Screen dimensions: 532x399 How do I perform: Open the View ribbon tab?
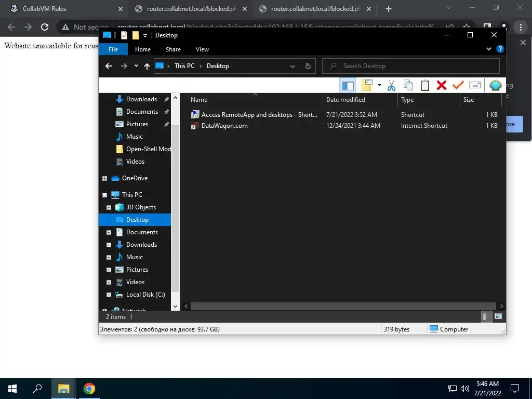202,49
